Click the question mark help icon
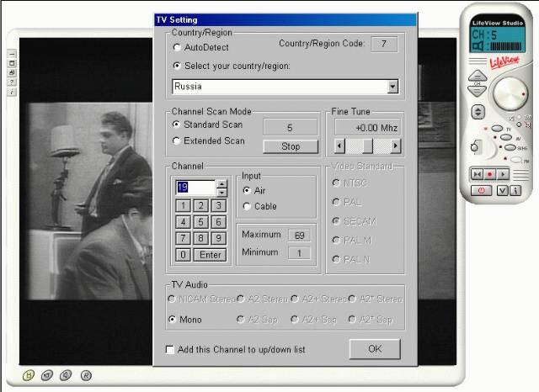Screen dimensions: 539x392 click(12, 82)
